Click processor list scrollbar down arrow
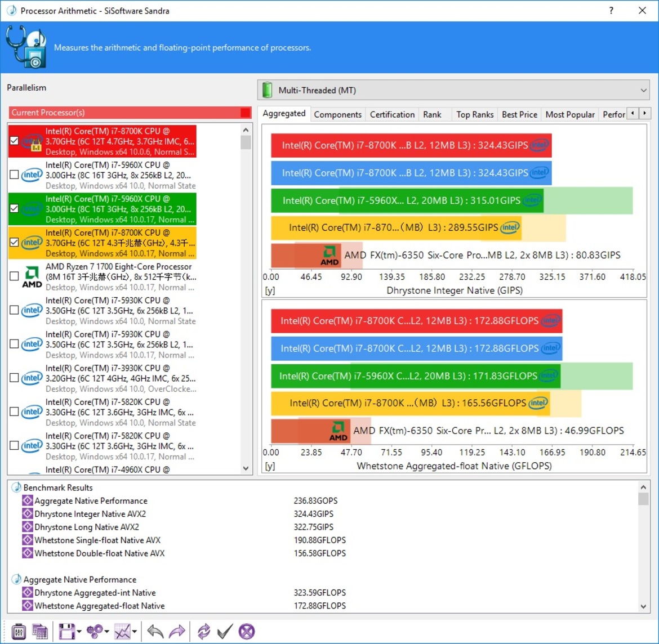The width and height of the screenshot is (659, 644). (x=246, y=468)
